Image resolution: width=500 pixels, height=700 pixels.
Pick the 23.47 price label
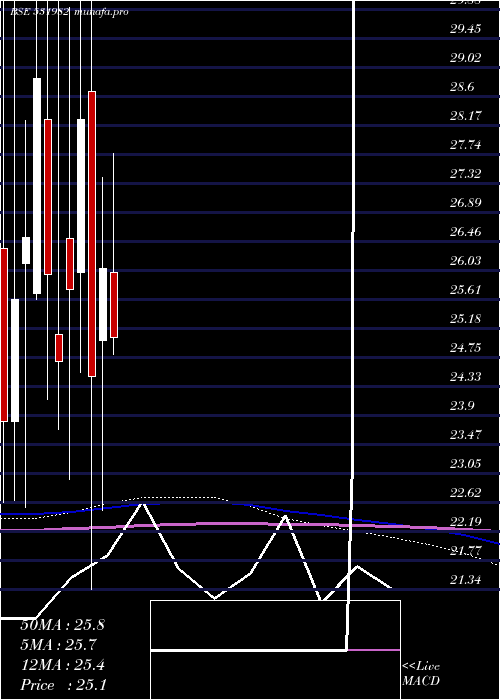click(466, 434)
